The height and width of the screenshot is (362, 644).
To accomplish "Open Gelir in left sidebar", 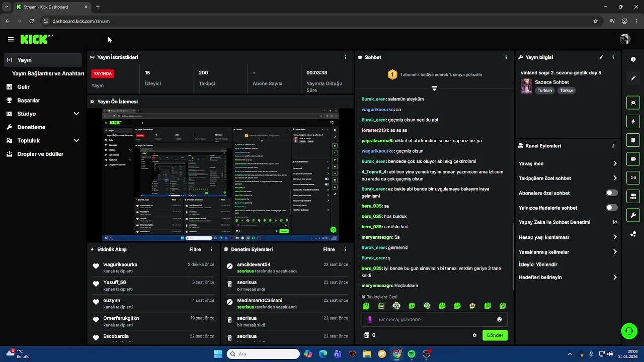I will 23,87.
